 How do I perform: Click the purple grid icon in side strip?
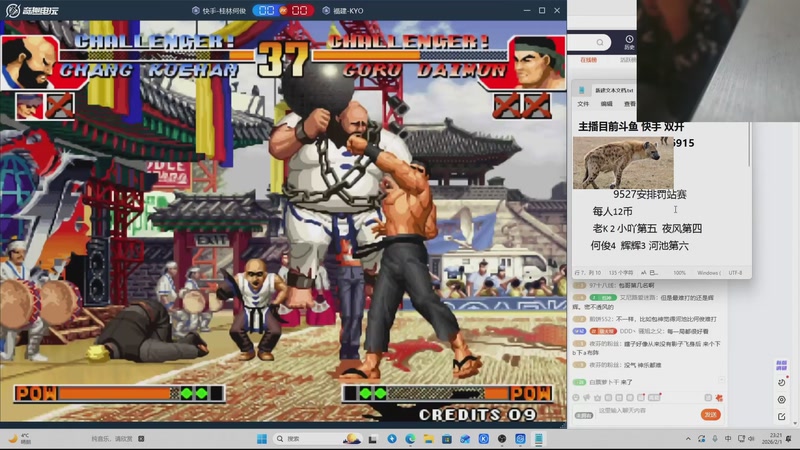click(x=781, y=365)
